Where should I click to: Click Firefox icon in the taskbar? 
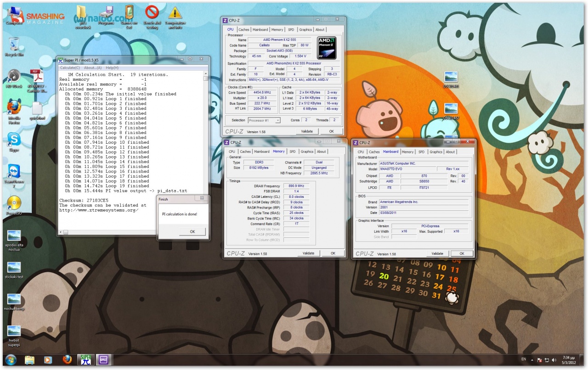67,359
